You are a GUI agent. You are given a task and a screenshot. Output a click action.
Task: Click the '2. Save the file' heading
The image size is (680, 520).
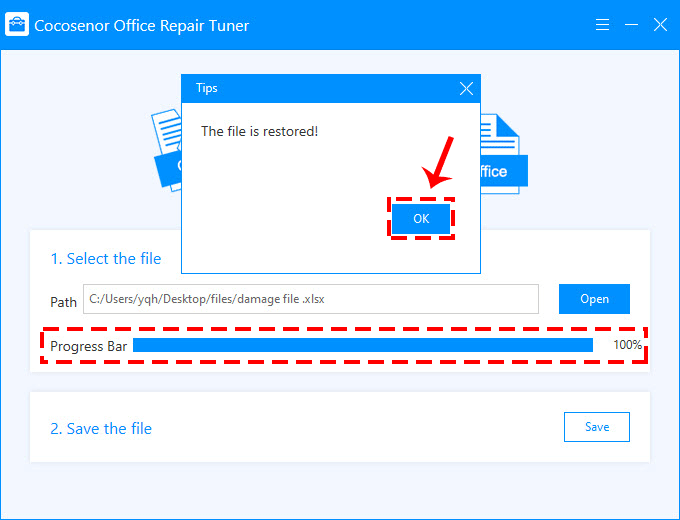click(x=101, y=428)
